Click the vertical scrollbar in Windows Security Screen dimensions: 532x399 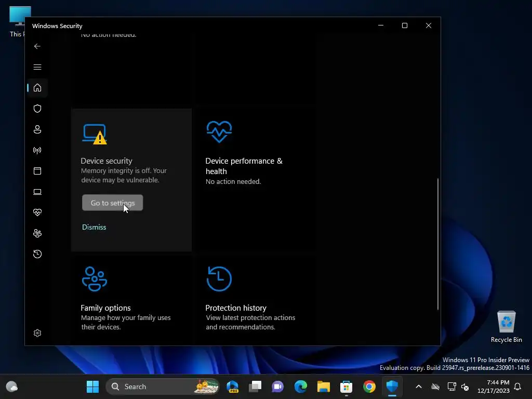[x=437, y=244]
